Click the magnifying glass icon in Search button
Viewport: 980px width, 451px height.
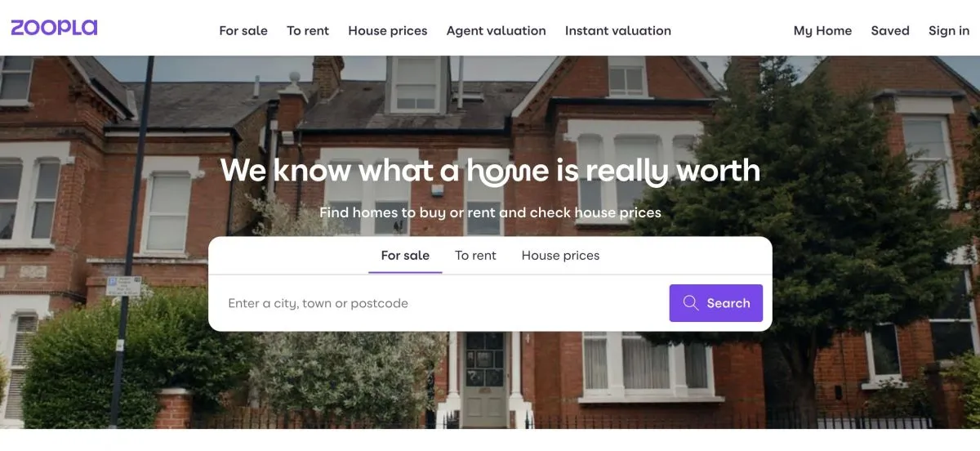coord(691,303)
